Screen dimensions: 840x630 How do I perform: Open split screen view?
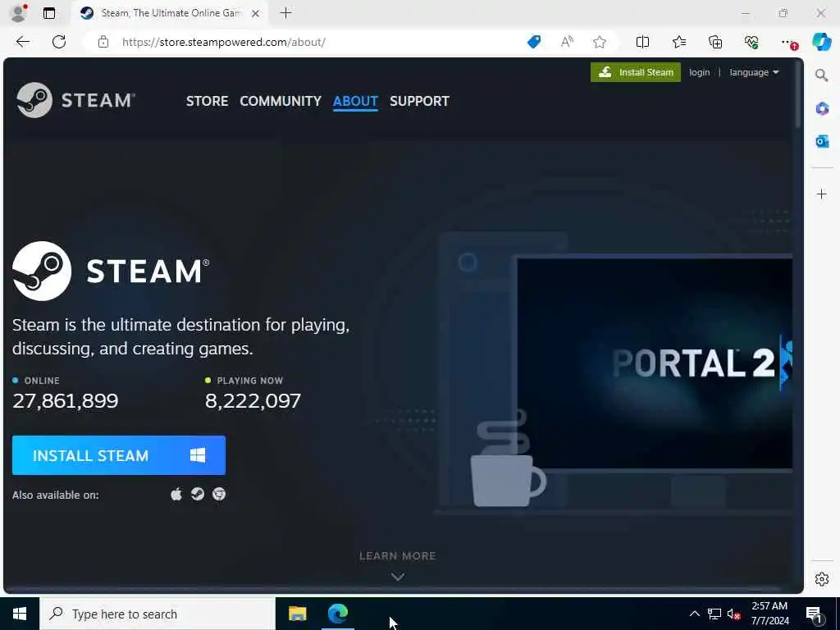(642, 42)
